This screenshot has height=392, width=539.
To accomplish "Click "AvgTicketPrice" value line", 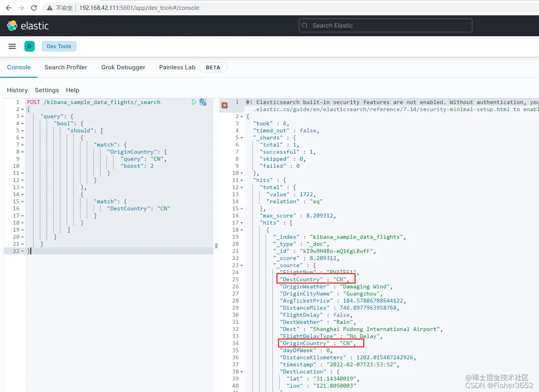I will (343, 301).
